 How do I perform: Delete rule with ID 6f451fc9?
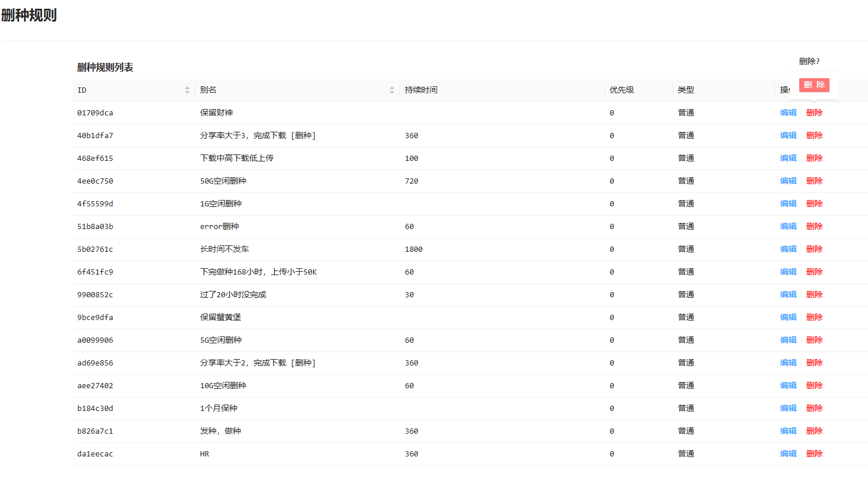coord(814,272)
